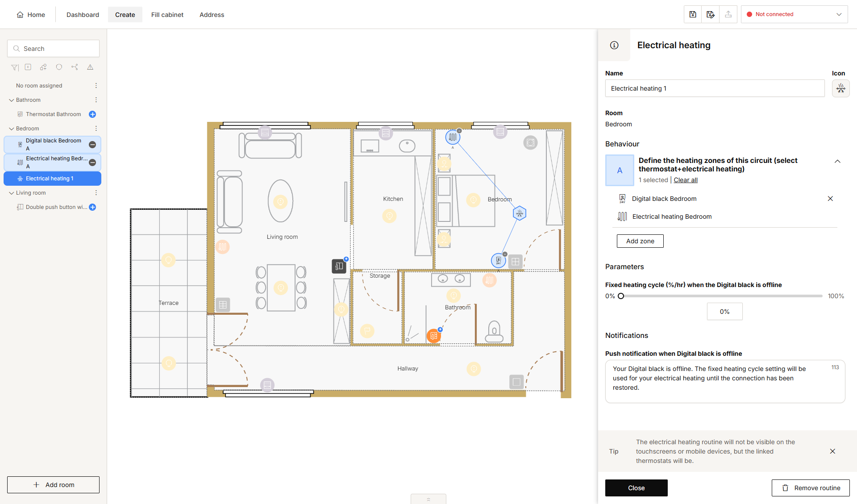Collapse the heating zones behaviour section
The width and height of the screenshot is (857, 504).
(837, 161)
